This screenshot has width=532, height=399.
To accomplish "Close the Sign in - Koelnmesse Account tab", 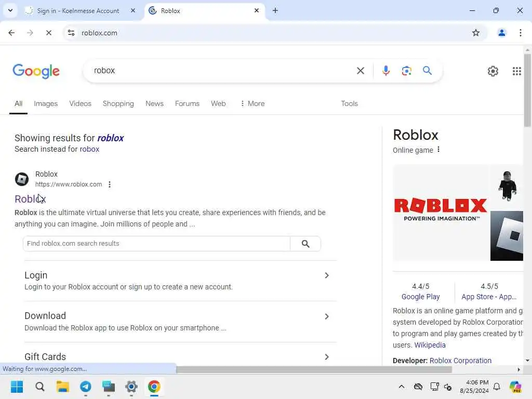I will [x=133, y=10].
